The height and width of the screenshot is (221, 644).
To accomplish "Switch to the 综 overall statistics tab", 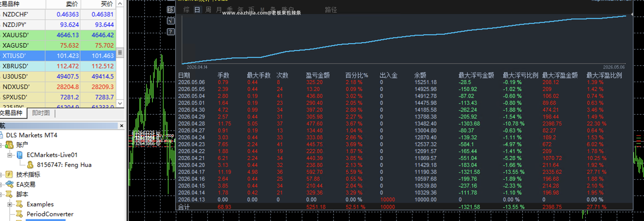I will click(186, 10).
